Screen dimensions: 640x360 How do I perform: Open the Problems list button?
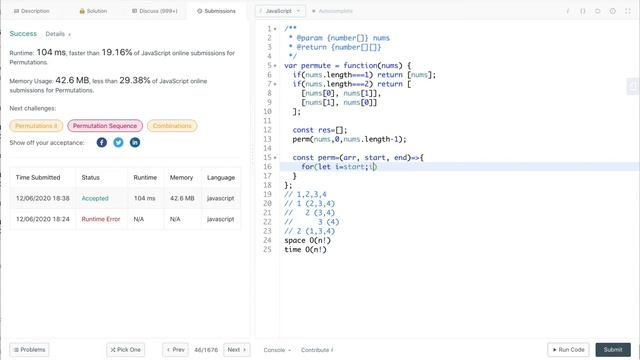point(29,350)
